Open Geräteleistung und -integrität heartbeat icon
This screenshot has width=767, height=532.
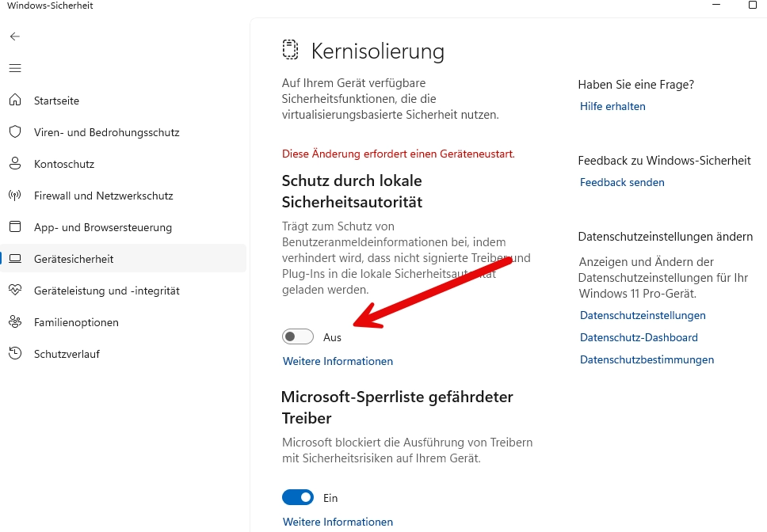pos(14,291)
